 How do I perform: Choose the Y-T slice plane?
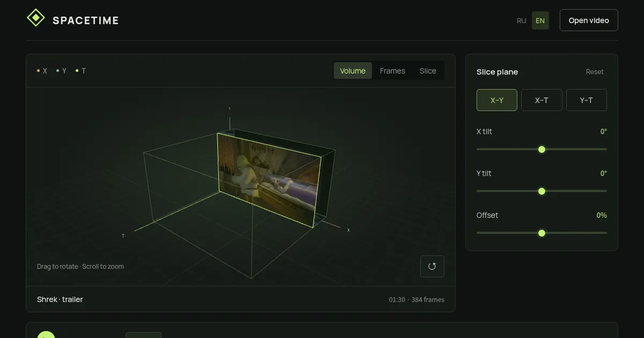point(587,100)
